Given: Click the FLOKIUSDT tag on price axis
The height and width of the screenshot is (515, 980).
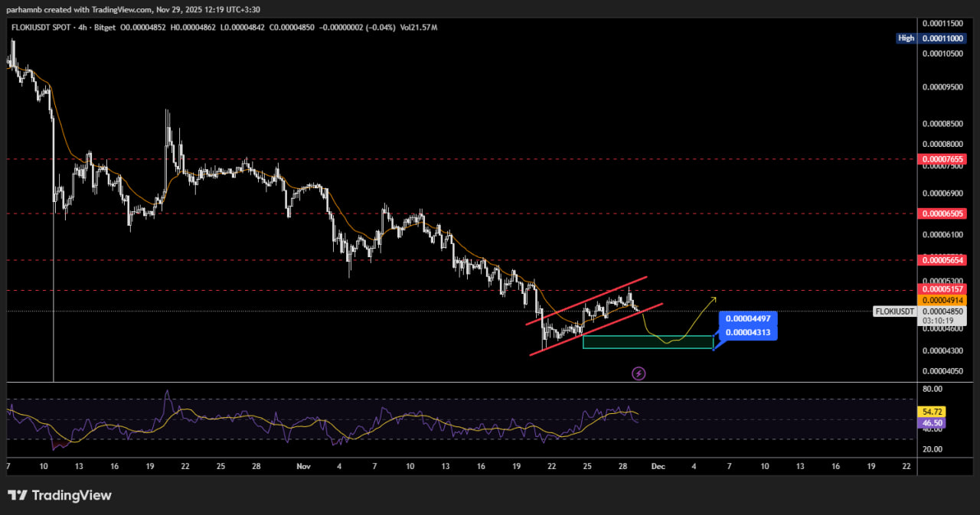Looking at the screenshot, I should tap(894, 311).
